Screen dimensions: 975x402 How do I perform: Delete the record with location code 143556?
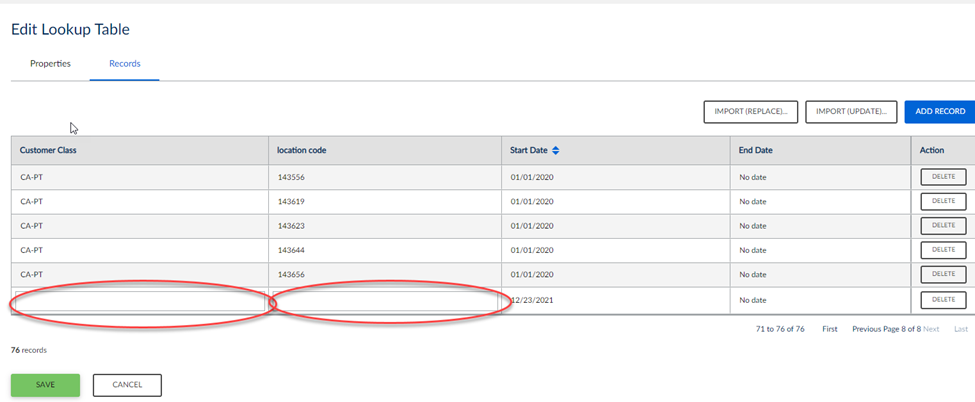pos(943,177)
